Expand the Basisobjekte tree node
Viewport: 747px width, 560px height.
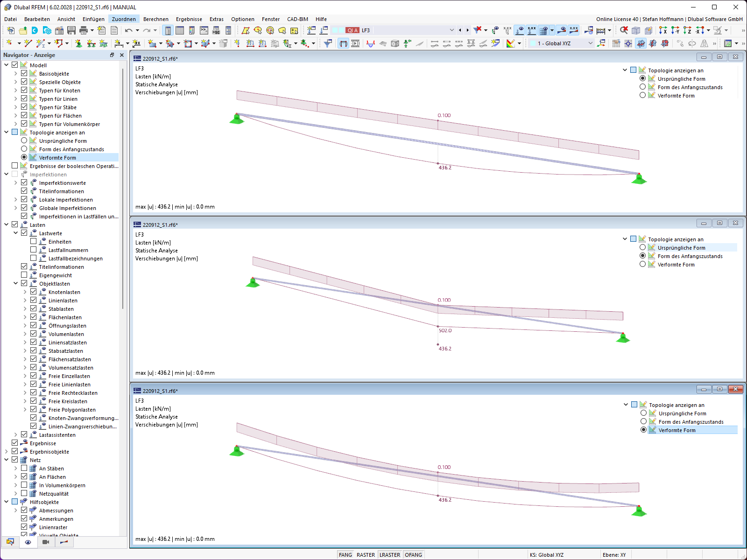(15, 73)
